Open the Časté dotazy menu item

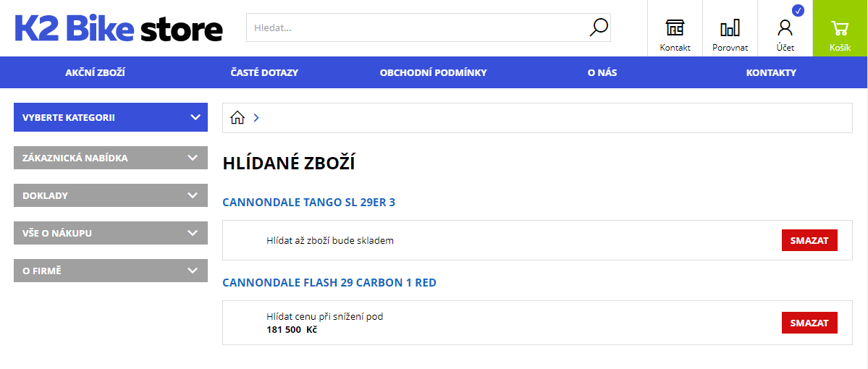[x=264, y=72]
